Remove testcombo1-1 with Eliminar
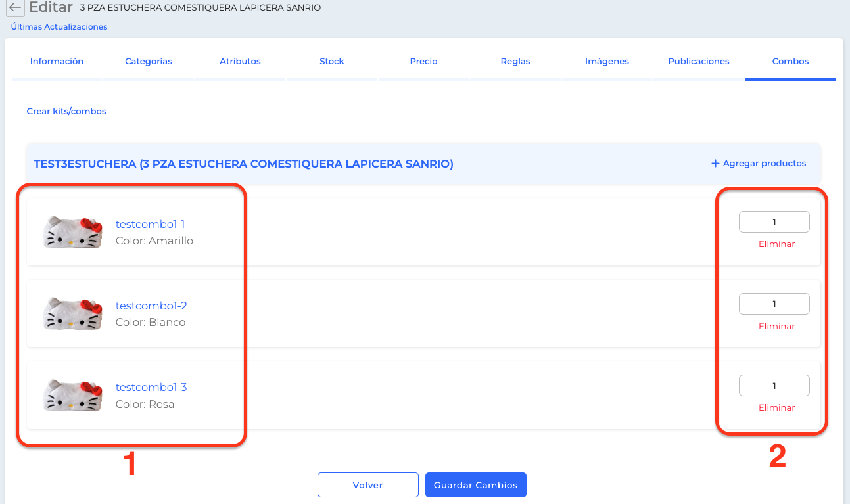850x504 pixels. click(777, 244)
